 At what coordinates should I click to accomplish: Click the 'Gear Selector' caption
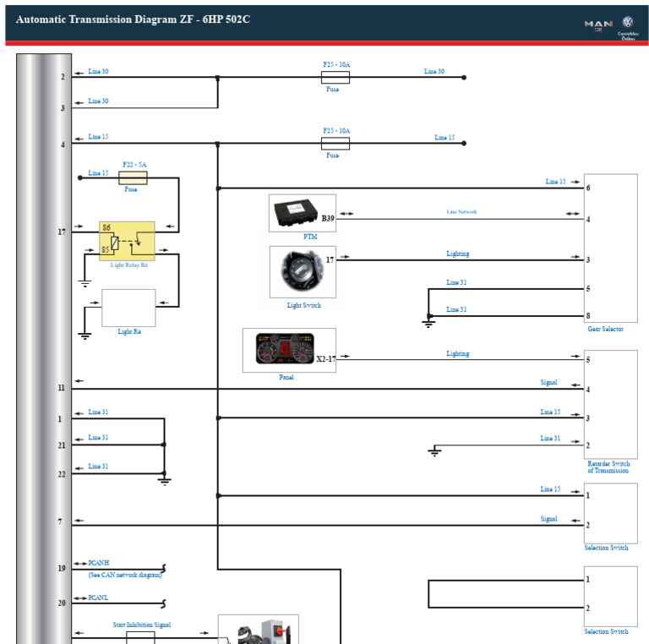tap(605, 329)
